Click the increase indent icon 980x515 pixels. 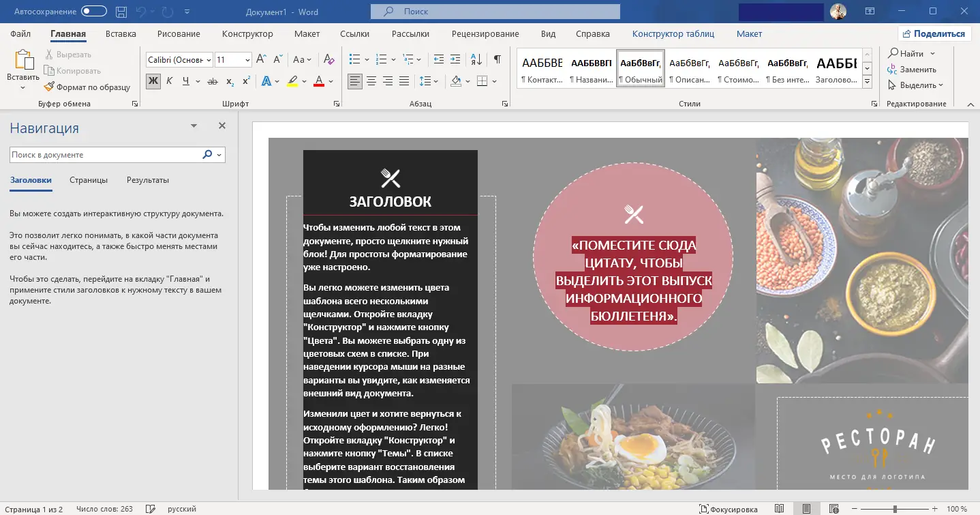(455, 59)
